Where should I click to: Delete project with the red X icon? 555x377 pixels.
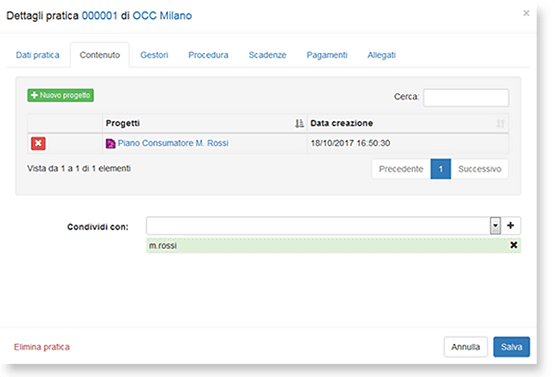(x=38, y=143)
